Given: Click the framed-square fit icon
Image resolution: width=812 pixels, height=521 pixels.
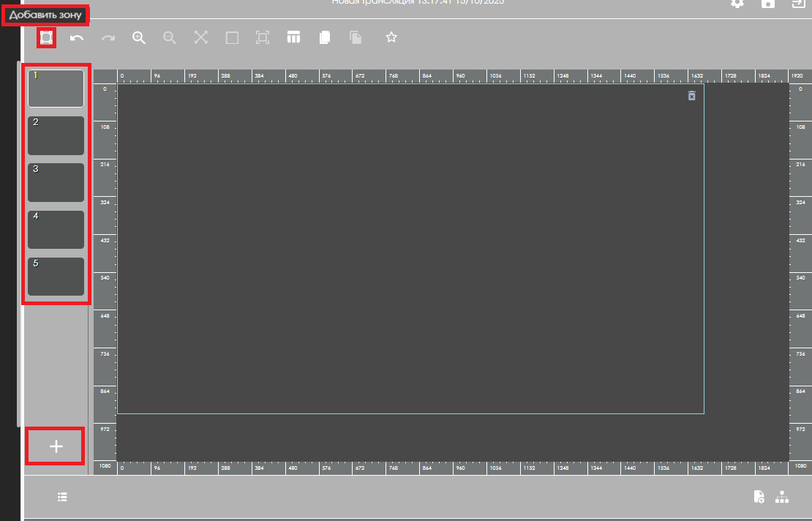Looking at the screenshot, I should (263, 37).
